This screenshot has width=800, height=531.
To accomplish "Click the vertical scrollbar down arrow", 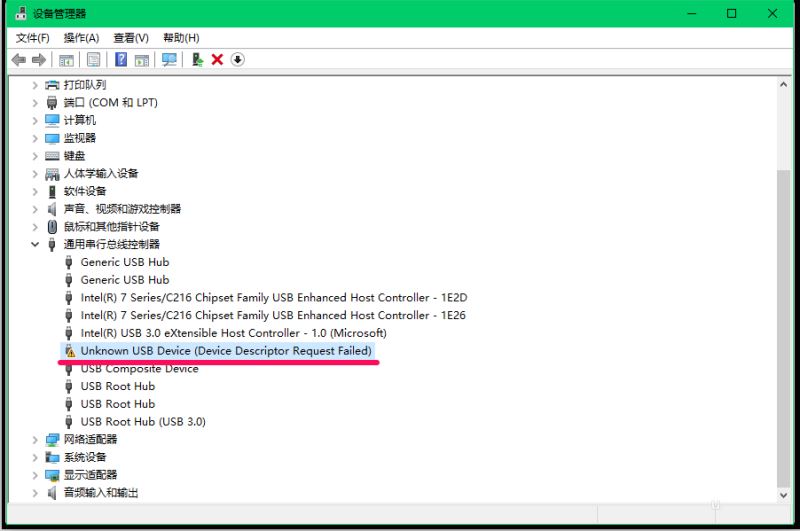I will coord(784,493).
